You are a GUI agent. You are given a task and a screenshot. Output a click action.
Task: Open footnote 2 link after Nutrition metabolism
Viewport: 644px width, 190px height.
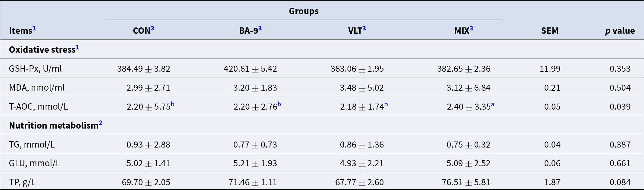click(101, 123)
